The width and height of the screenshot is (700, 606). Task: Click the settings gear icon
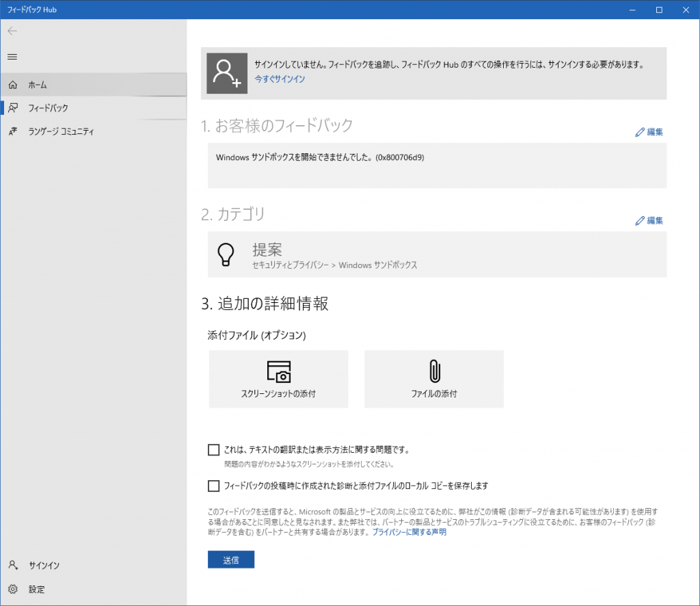tap(12, 589)
